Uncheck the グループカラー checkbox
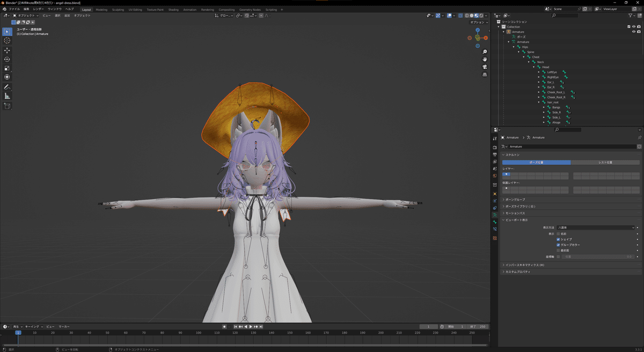Screen dimensions: 644x352 [x=558, y=245]
